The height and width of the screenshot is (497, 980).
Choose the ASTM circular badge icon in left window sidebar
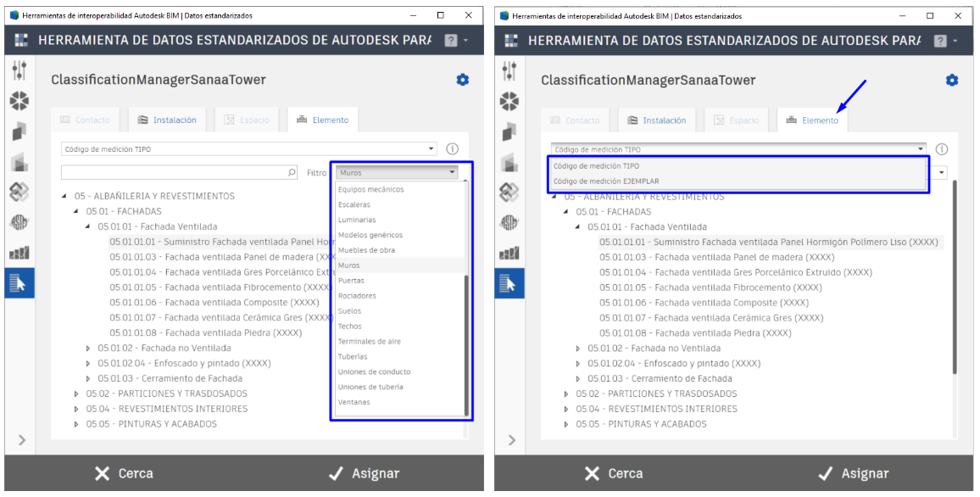19,222
